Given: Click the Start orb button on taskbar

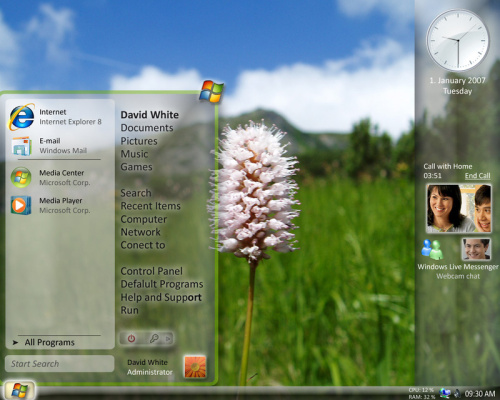Looking at the screenshot, I should [x=19, y=390].
